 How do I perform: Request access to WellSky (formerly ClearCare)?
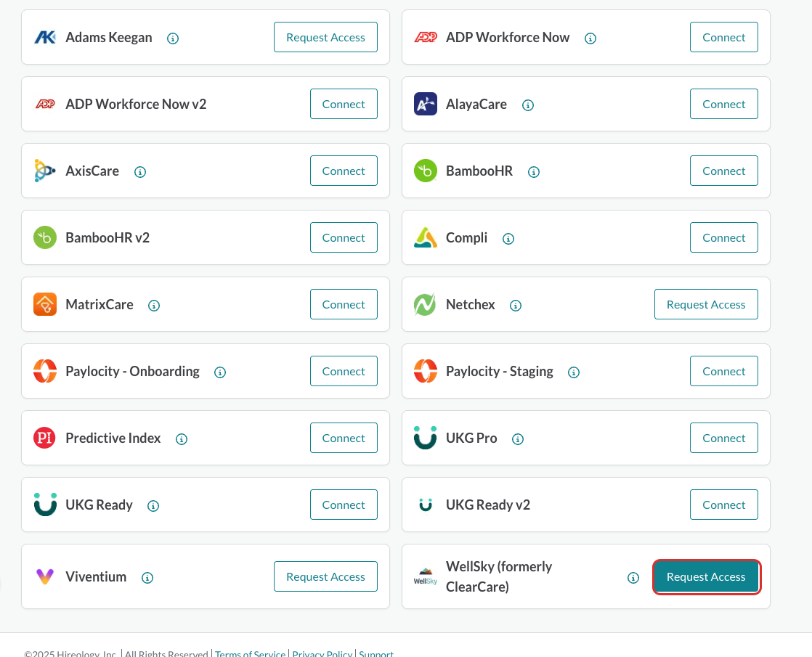[x=707, y=576]
